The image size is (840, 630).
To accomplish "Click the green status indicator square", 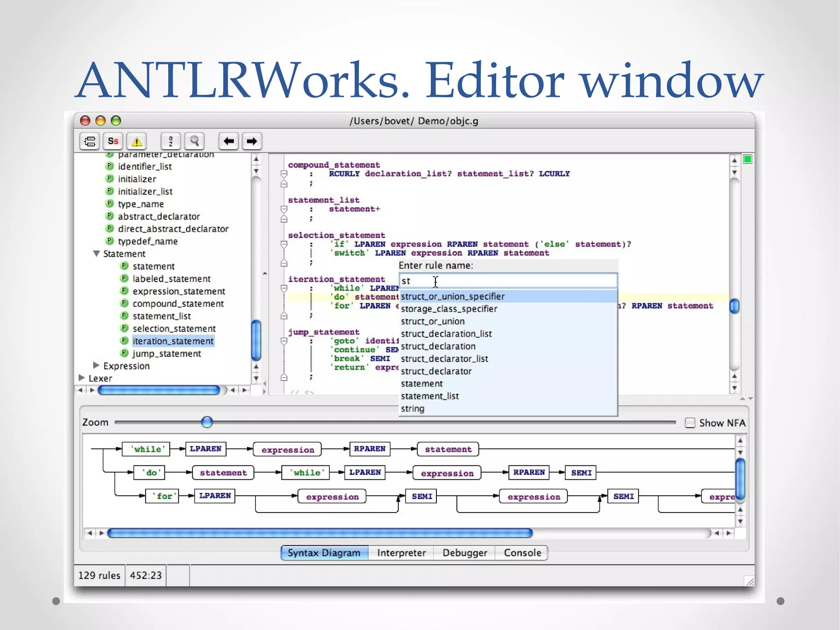I will [x=748, y=159].
